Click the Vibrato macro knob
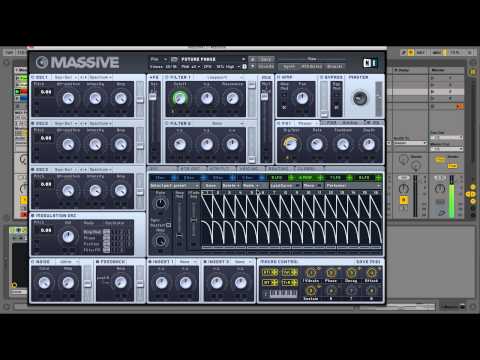Screen dimensions: 480x360 311,273
